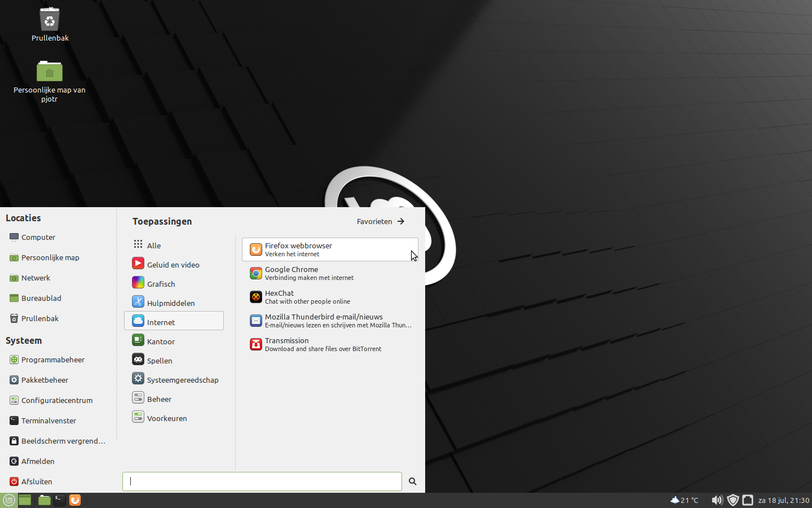Click the shield icon in the system tray
This screenshot has height=508, width=812.
tap(732, 500)
